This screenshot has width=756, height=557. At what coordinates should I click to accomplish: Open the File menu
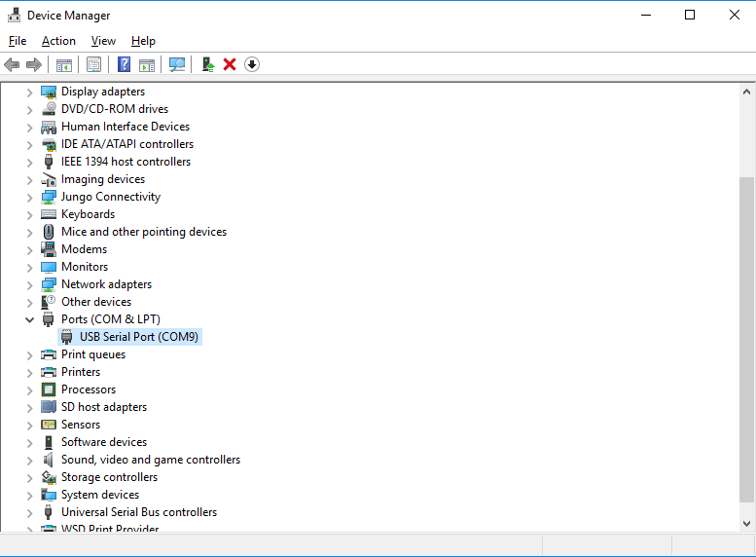(x=18, y=41)
